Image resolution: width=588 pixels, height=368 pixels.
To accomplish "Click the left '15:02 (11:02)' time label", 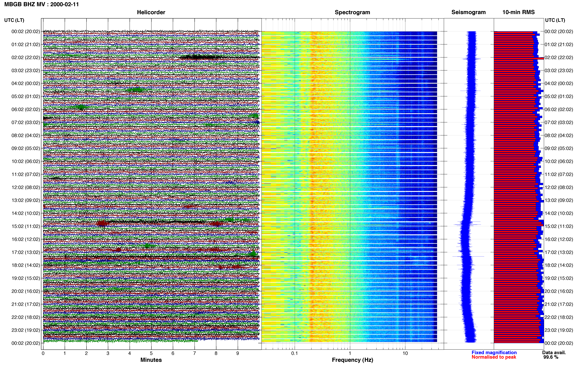I will click(26, 226).
